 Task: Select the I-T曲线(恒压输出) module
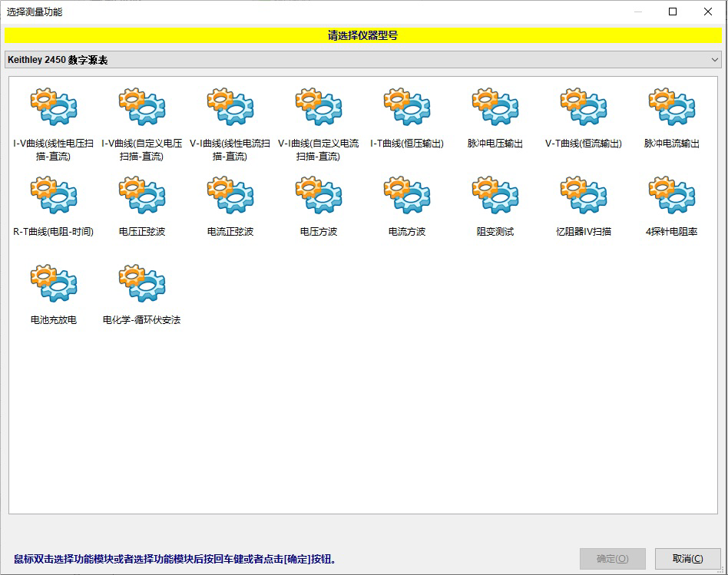407,107
